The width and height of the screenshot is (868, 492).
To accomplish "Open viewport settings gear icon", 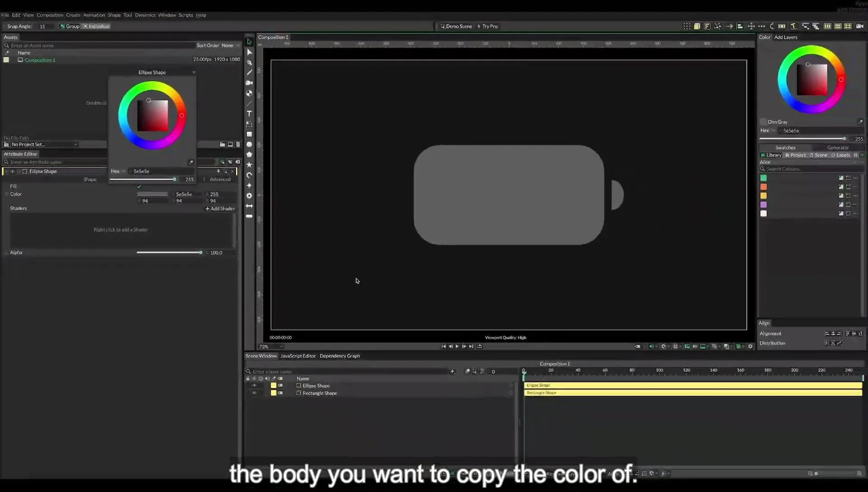I will (750, 346).
